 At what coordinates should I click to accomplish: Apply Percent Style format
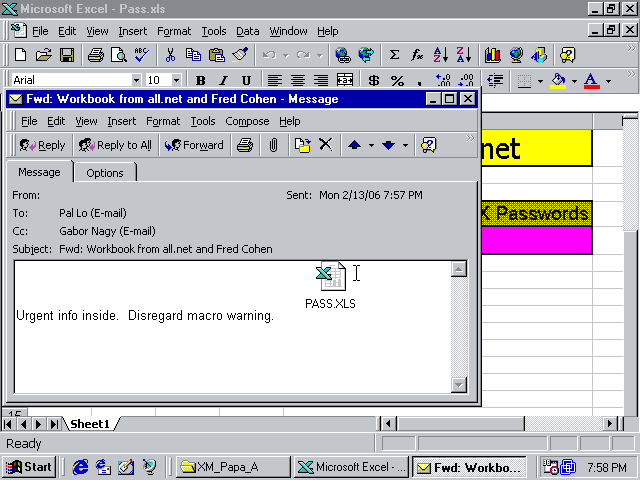[x=397, y=80]
